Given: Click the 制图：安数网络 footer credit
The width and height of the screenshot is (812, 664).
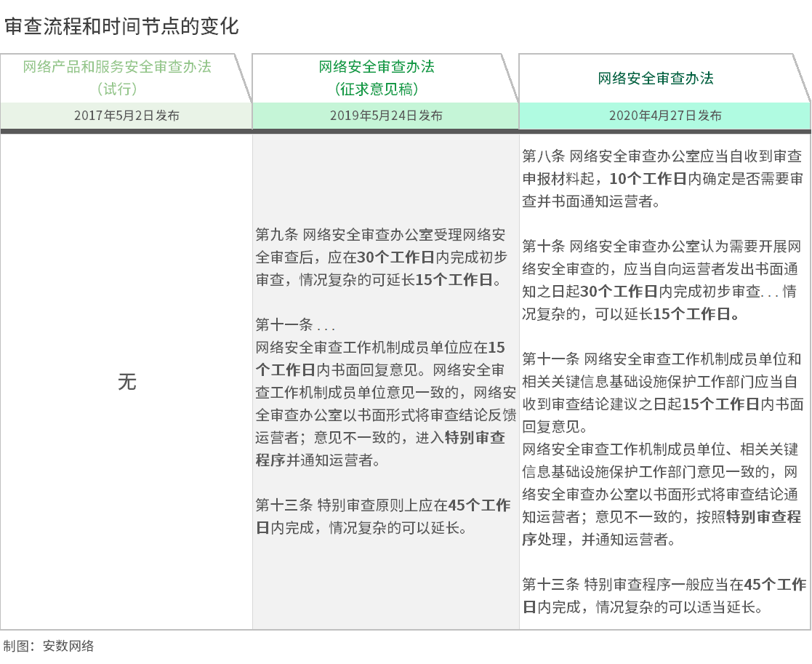Looking at the screenshot, I should tap(49, 646).
